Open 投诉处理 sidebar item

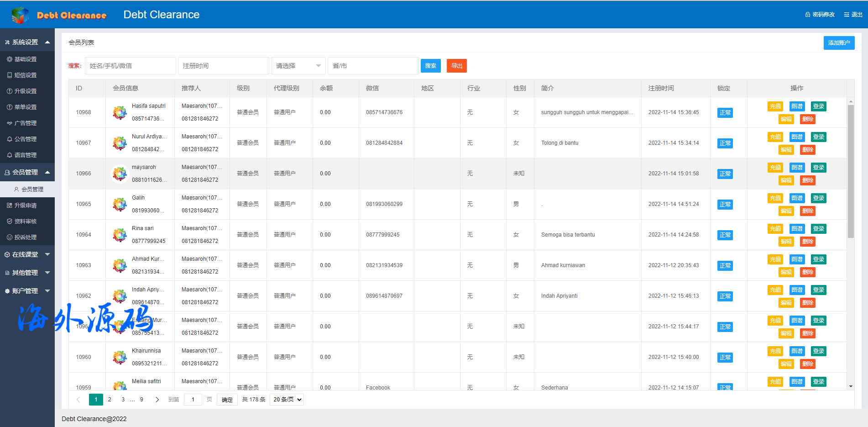(25, 237)
